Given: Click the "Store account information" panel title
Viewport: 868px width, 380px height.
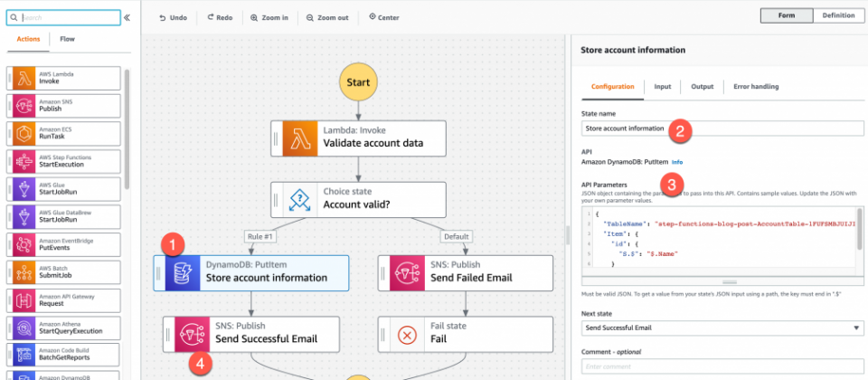Looking at the screenshot, I should [x=633, y=50].
